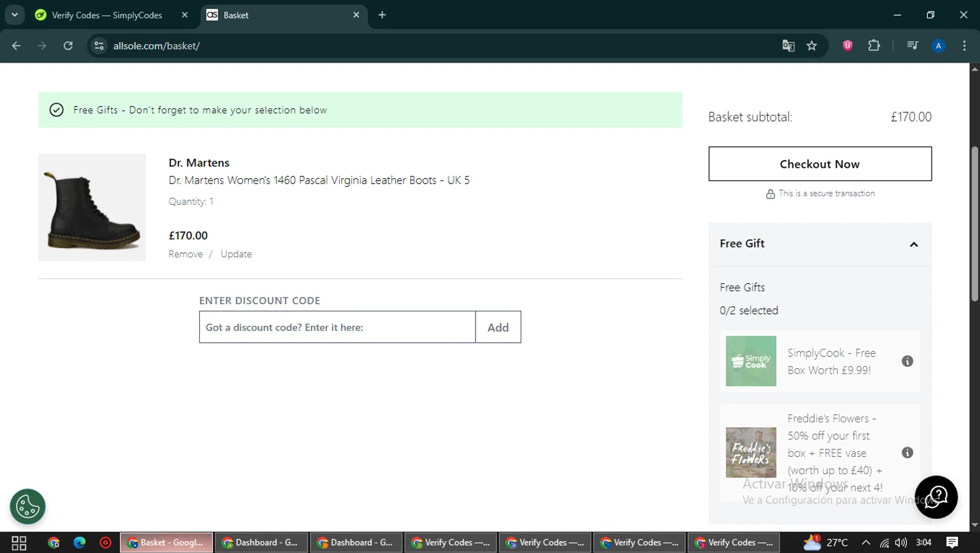Open the media control icon in toolbar

pyautogui.click(x=913, y=46)
